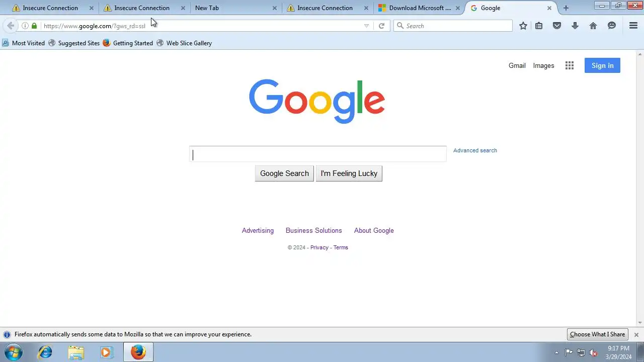644x362 pixels.
Task: Click the Firefox back arrow button
Action: pyautogui.click(x=11, y=26)
